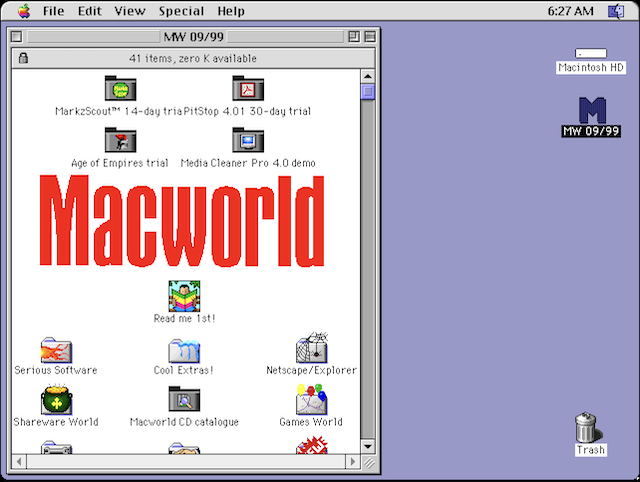Open the Media Cleaner Pro 4.0 demo folder
640x482 pixels.
[x=248, y=140]
